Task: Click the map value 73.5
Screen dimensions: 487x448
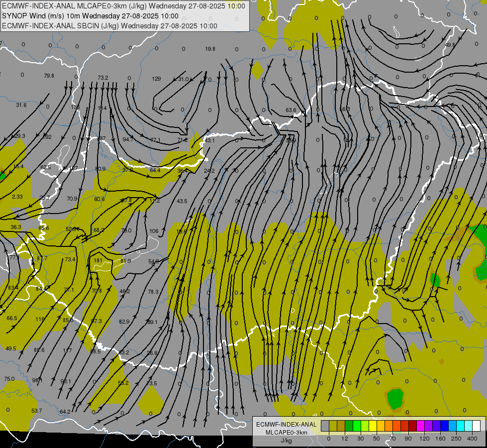Action: (x=152, y=383)
